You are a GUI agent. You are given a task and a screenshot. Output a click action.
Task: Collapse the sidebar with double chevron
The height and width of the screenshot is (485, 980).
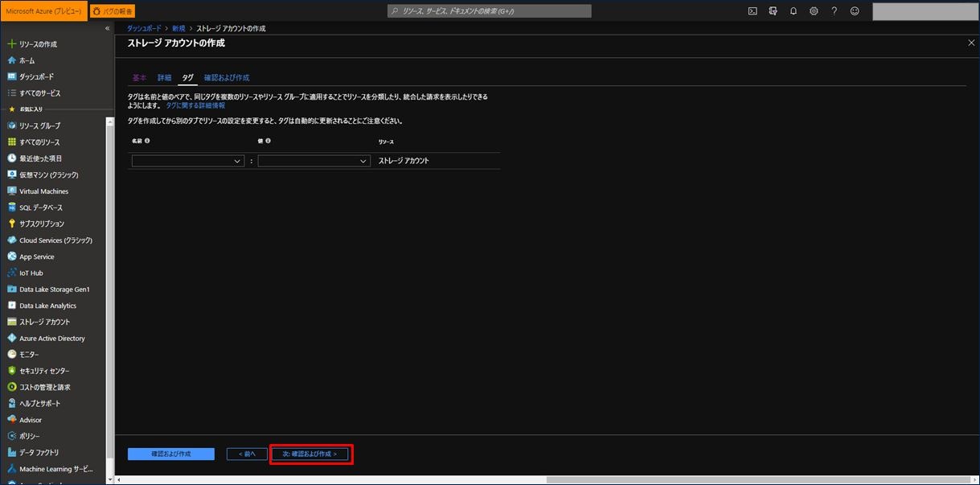coord(108,28)
